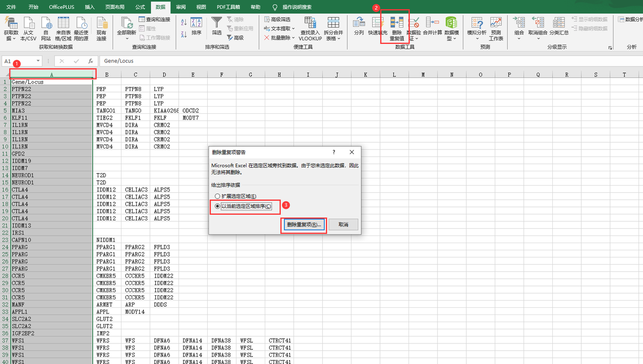The image size is (643, 364).
Task: Open the 批量删除 dropdown menu
Action: (x=280, y=38)
